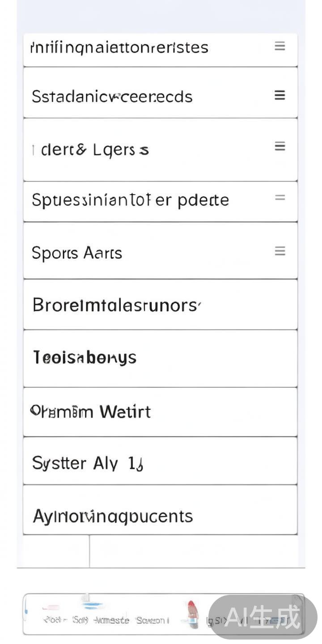Select the Sstadanicvceerecds row text
The image size is (322, 644).
[112, 97]
